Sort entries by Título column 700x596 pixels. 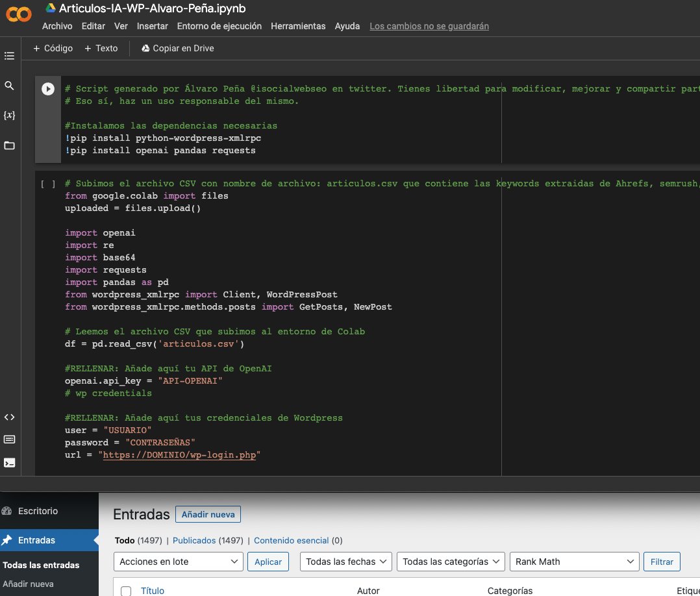pyautogui.click(x=153, y=591)
